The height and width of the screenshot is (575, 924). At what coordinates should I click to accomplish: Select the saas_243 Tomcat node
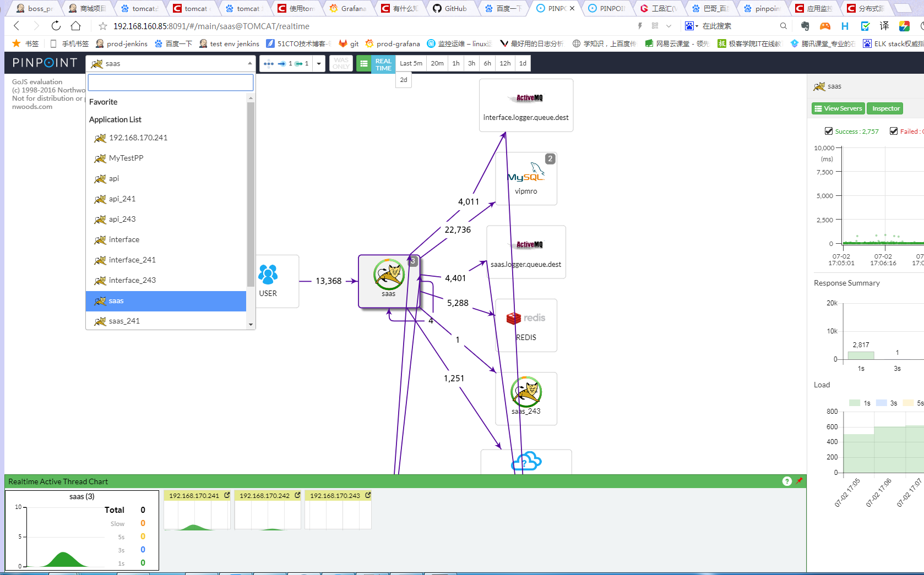click(526, 398)
